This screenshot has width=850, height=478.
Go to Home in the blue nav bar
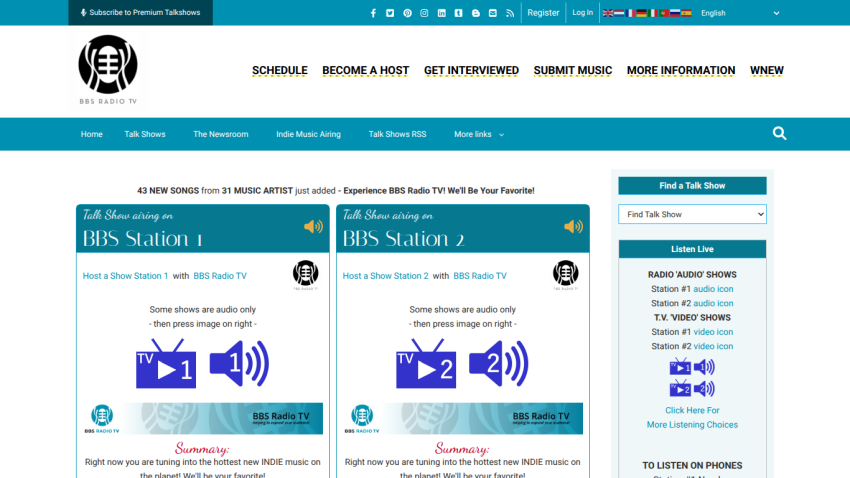92,134
